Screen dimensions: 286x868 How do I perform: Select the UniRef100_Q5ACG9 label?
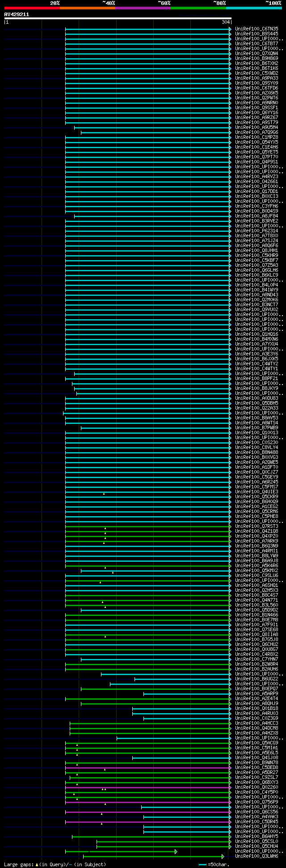tap(257, 743)
